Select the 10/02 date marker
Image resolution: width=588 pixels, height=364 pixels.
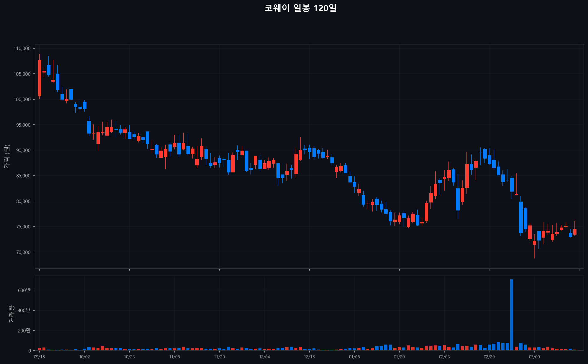[x=84, y=357]
